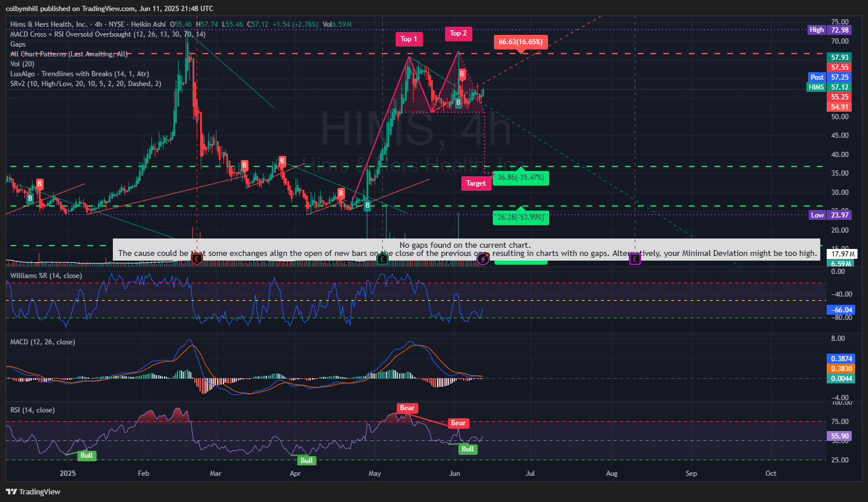Image resolution: width=868 pixels, height=502 pixels.
Task: Select the All Chart Patterns indicator legend
Action: (x=69, y=54)
